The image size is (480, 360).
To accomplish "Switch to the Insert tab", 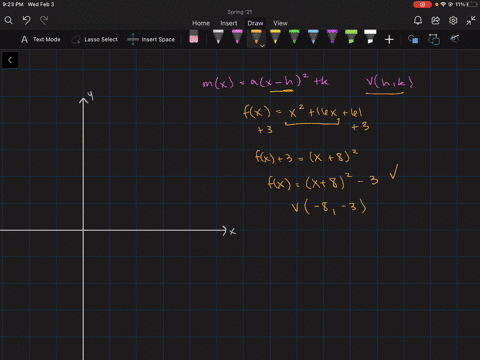I will [229, 23].
